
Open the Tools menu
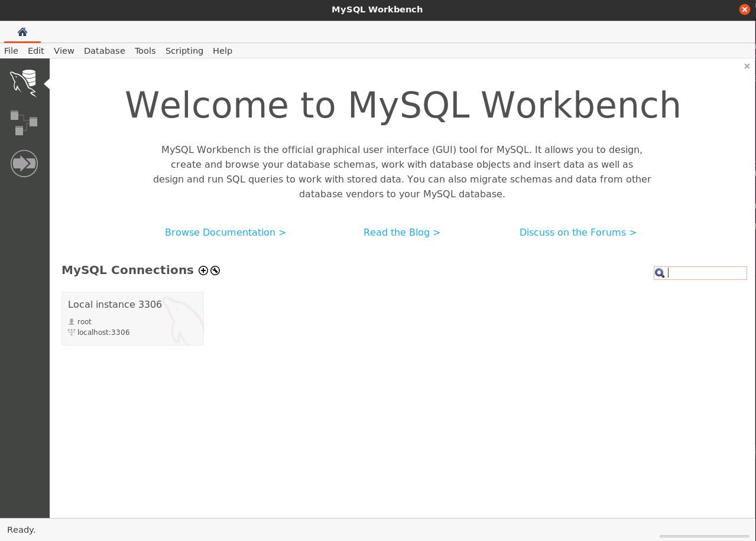pyautogui.click(x=145, y=51)
